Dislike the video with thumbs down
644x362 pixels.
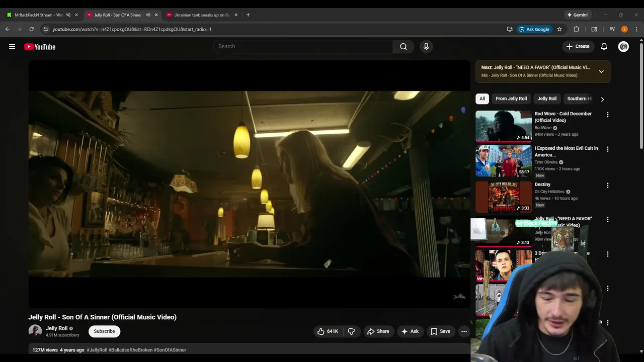pos(351,331)
